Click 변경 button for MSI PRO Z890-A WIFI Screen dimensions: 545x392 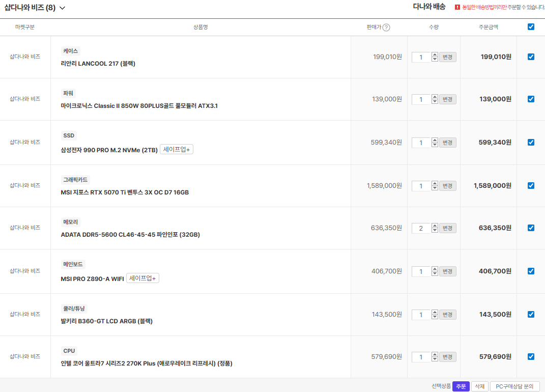[x=448, y=271]
